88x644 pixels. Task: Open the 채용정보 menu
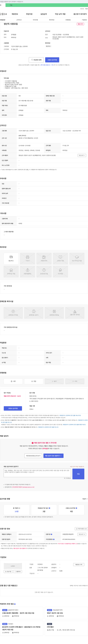15,14
